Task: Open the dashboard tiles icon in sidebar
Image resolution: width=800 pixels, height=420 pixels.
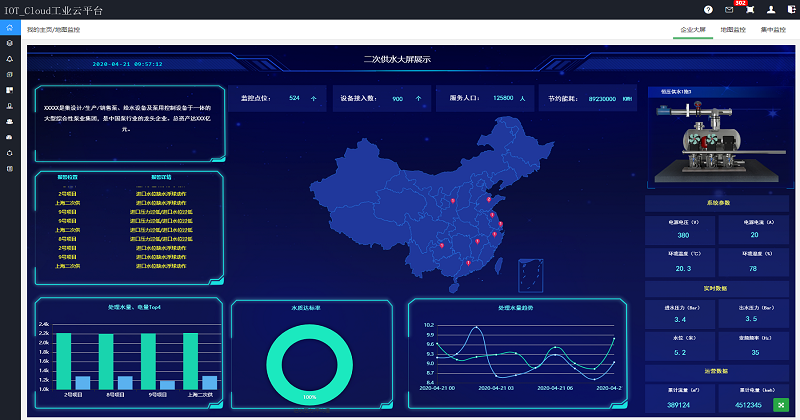Action: (10, 90)
